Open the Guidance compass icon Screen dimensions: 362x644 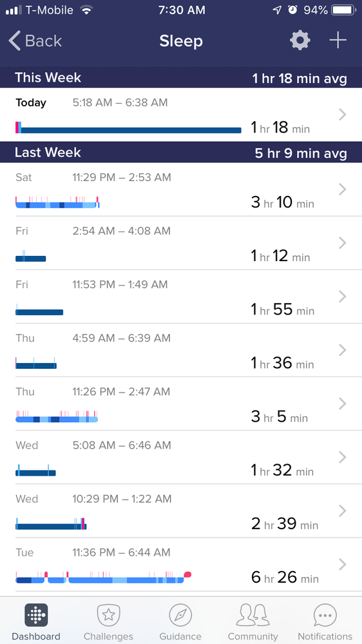point(180,615)
